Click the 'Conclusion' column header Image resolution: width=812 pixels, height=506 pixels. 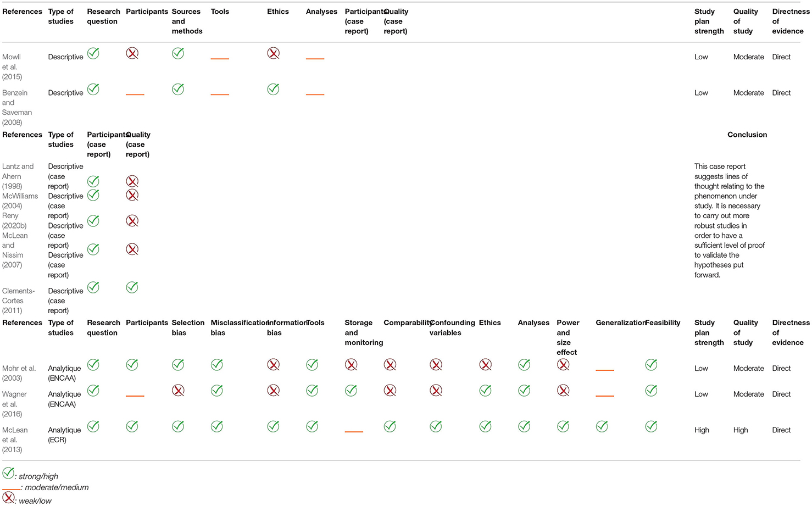click(747, 135)
